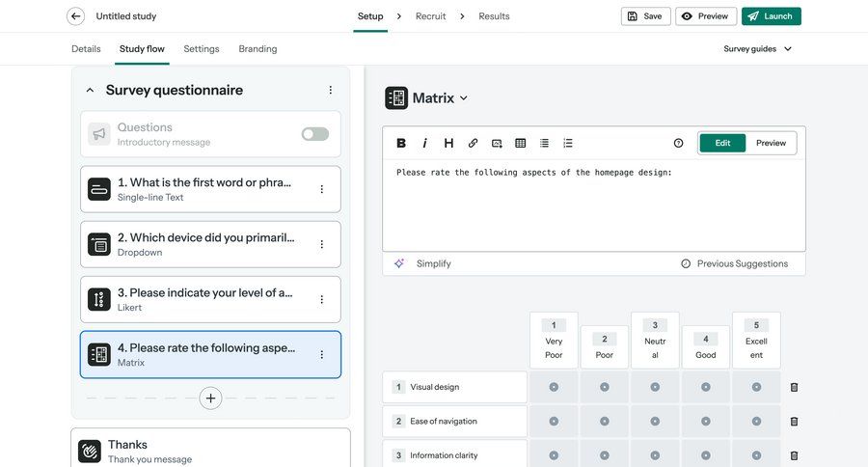The height and width of the screenshot is (467, 868).
Task: Click the bulleted list icon
Action: click(x=544, y=143)
